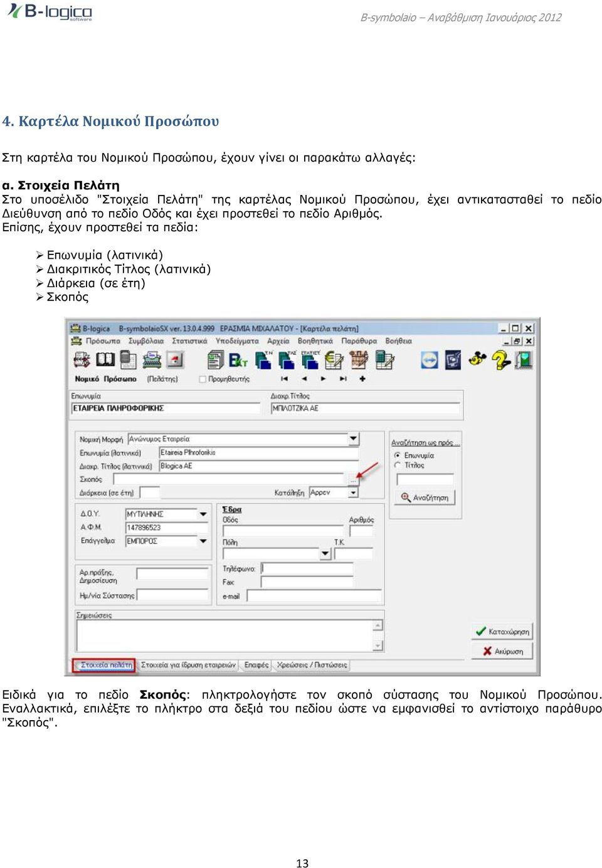The height and width of the screenshot is (868, 602).
Task: Click the Αριθμός number field
Action: click(361, 531)
